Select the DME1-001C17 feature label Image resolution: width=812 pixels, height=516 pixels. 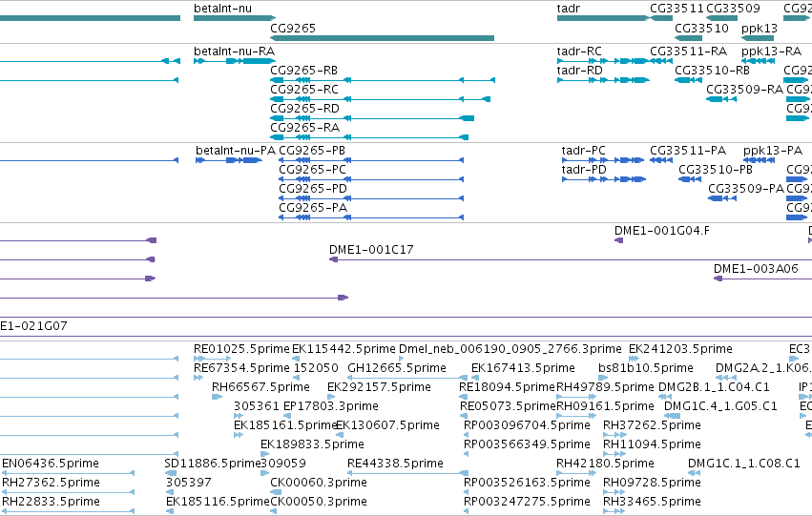tap(371, 250)
